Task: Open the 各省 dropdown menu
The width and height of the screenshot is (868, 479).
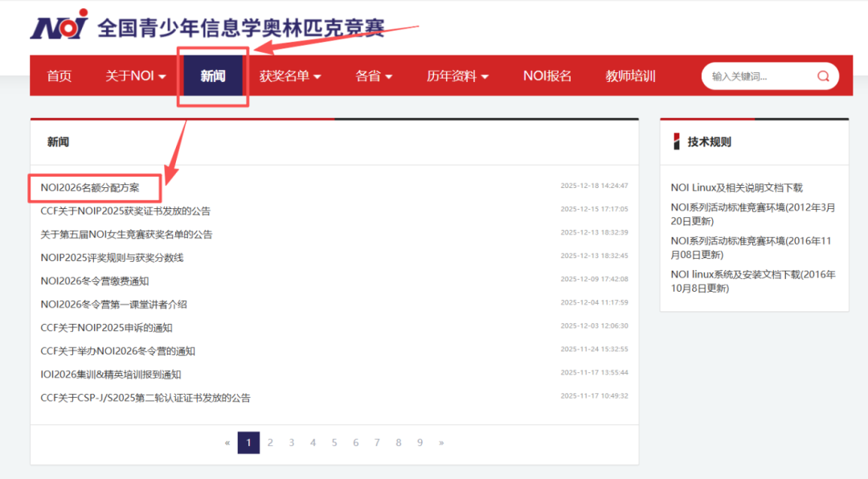Action: pos(374,76)
